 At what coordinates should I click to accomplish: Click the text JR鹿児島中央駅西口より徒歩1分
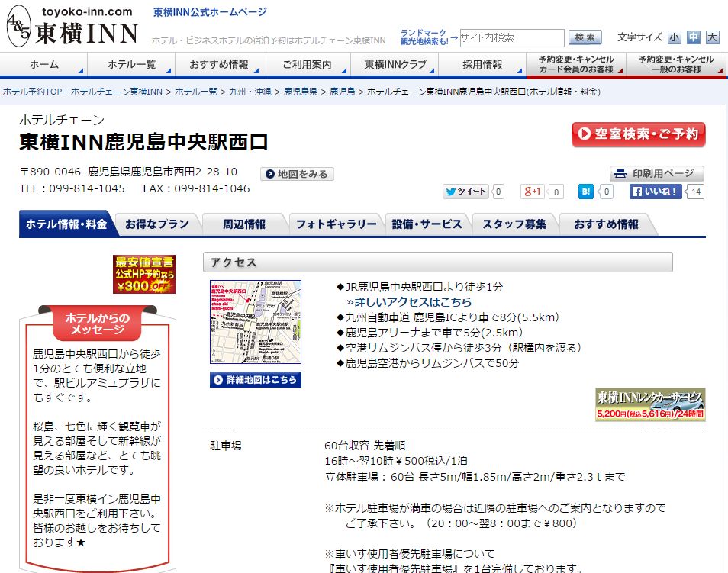[x=424, y=287]
